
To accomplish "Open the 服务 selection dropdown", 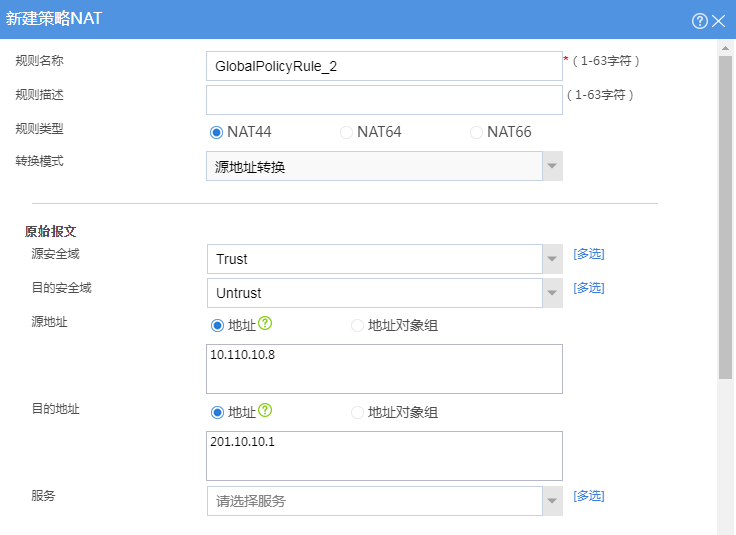I will 552,501.
